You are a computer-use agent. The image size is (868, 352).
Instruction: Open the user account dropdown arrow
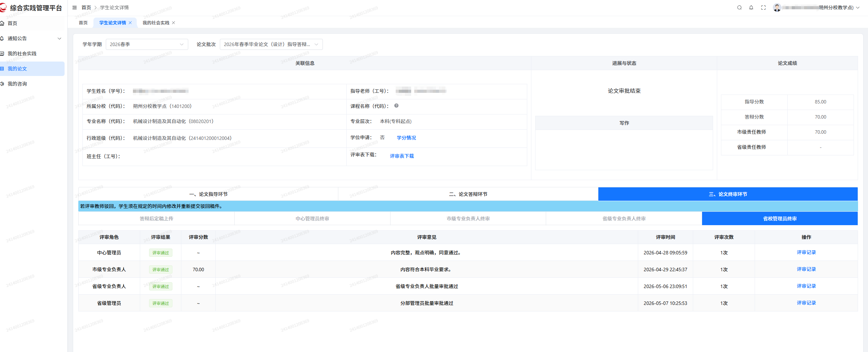[x=858, y=8]
